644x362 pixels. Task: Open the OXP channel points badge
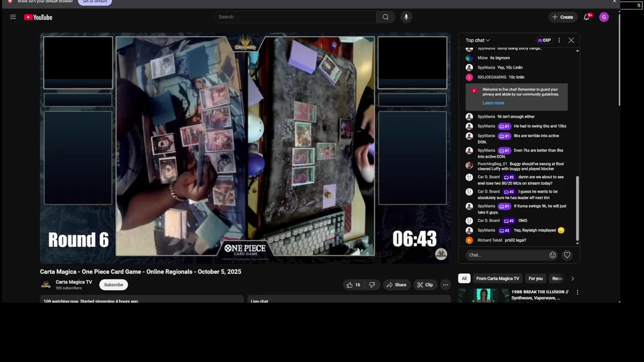click(x=544, y=40)
